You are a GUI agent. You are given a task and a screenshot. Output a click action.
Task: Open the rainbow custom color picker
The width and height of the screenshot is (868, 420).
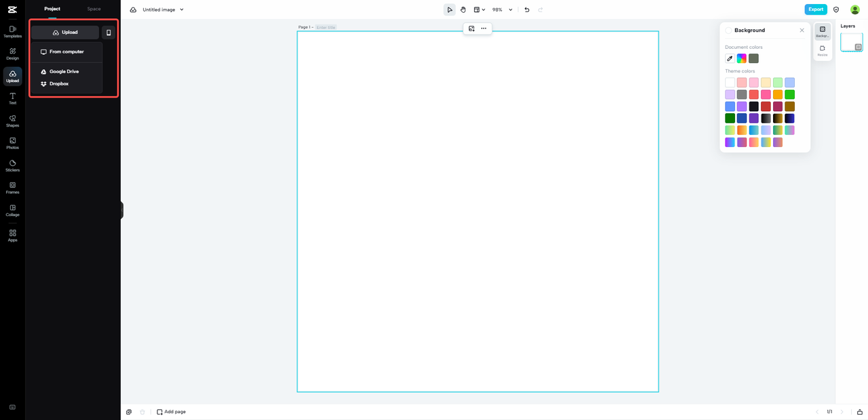pyautogui.click(x=742, y=59)
